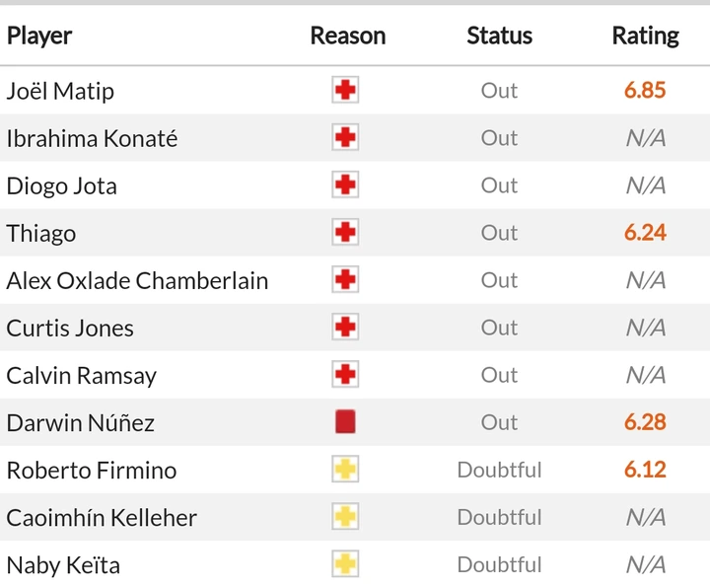Open Darwin Núñez player name link

[x=80, y=422]
